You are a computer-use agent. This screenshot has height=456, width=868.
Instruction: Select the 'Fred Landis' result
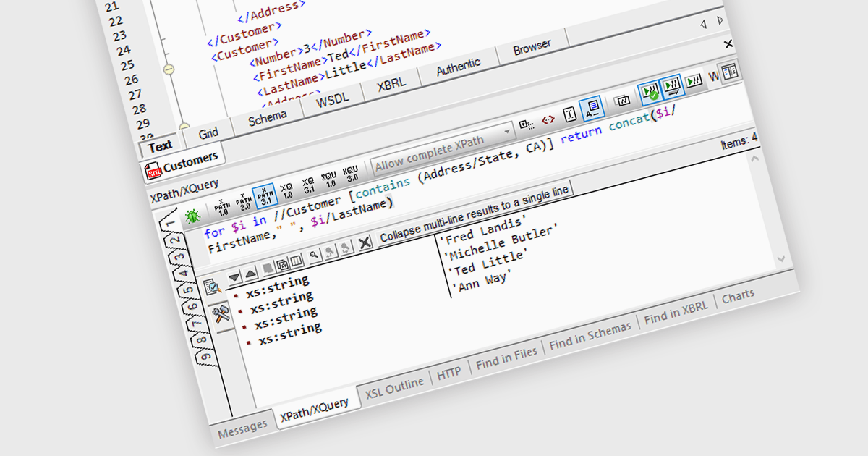(x=482, y=229)
